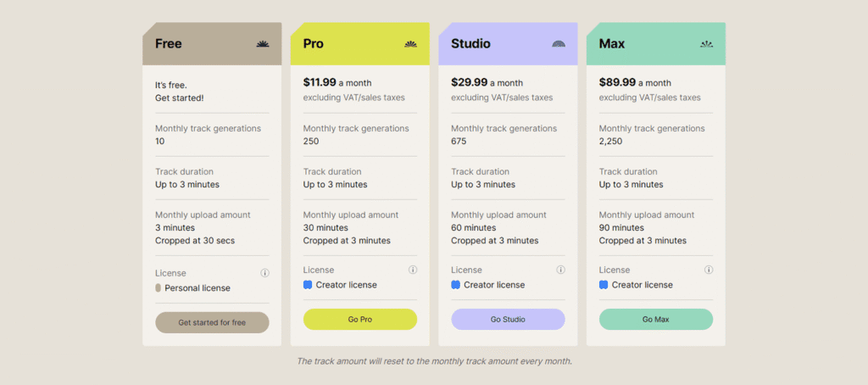
Task: Click the Pro plan $11.99 price text
Action: coord(320,82)
